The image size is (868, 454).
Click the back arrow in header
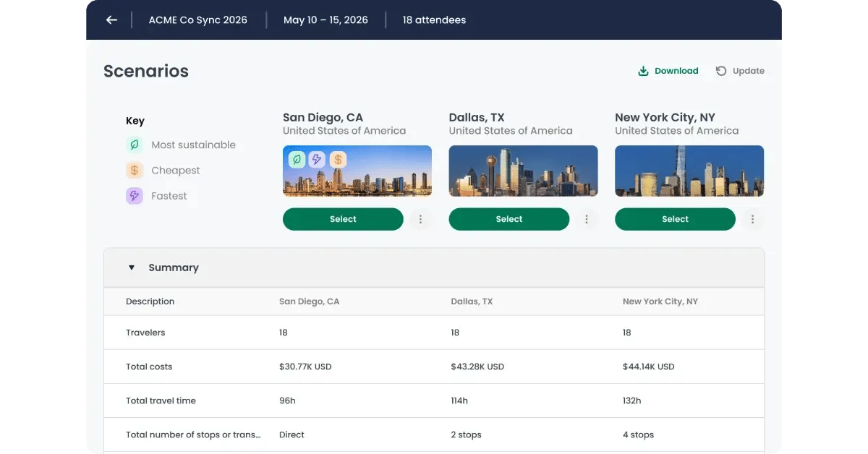[x=111, y=20]
